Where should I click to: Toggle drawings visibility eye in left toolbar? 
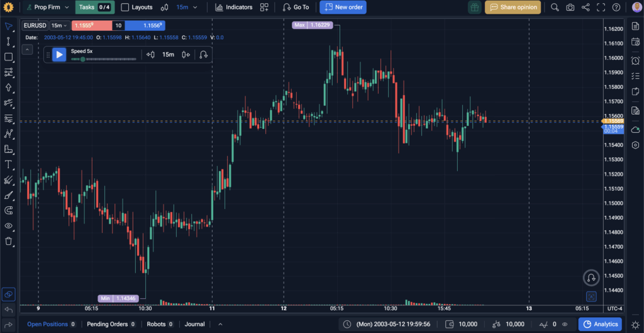click(8, 225)
